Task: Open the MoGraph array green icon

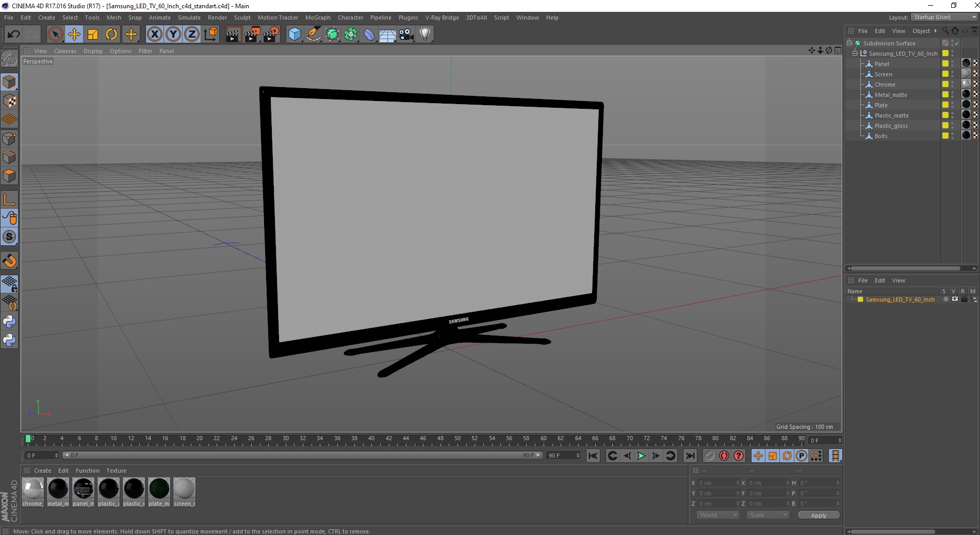Action: click(x=351, y=35)
